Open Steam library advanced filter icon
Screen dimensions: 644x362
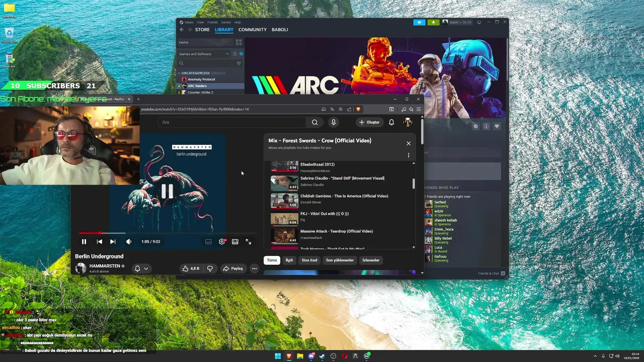click(238, 63)
